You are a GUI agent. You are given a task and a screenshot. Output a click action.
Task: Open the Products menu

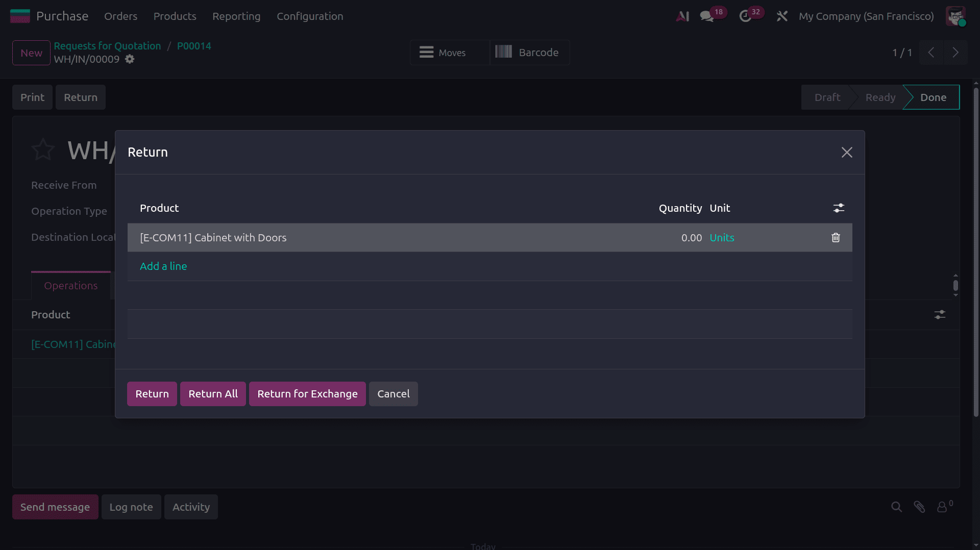pos(175,16)
